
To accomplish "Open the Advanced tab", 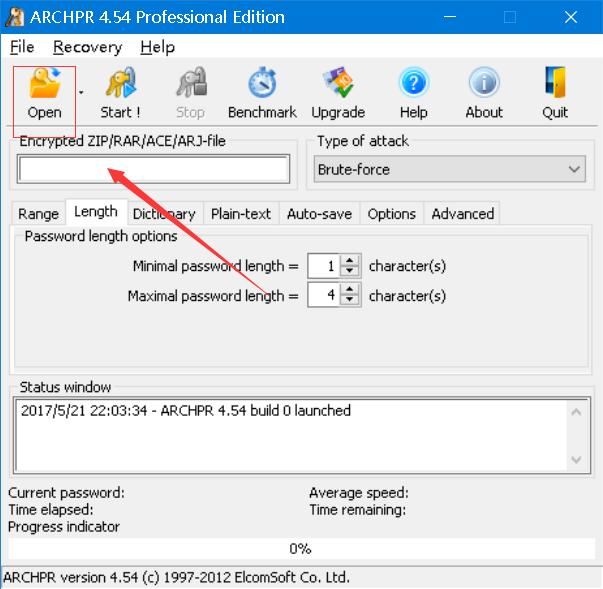I will coord(463,214).
